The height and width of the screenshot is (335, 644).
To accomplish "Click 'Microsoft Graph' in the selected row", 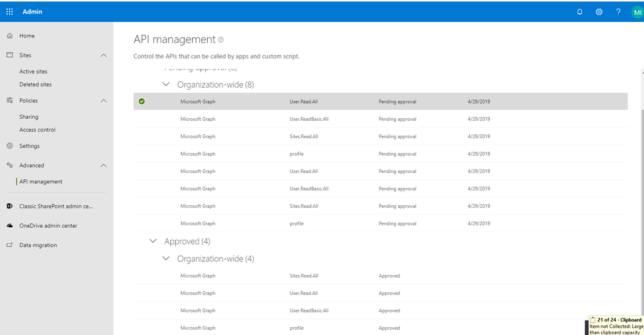I will [197, 101].
